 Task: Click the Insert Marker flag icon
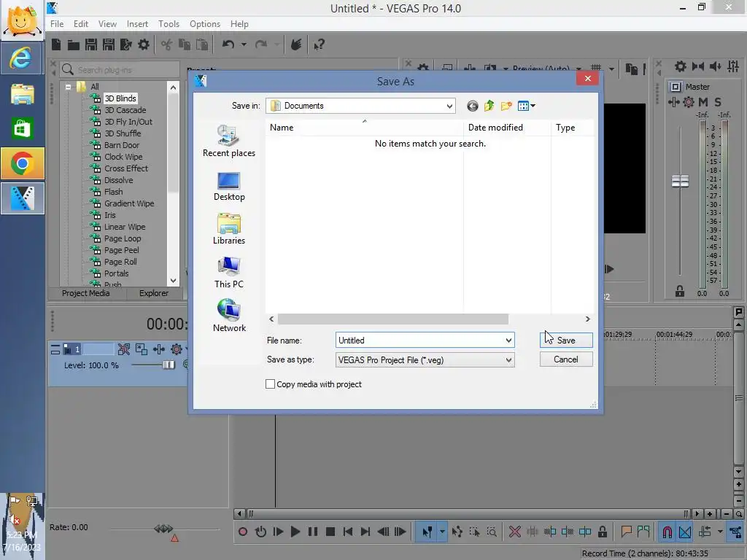pyautogui.click(x=626, y=532)
